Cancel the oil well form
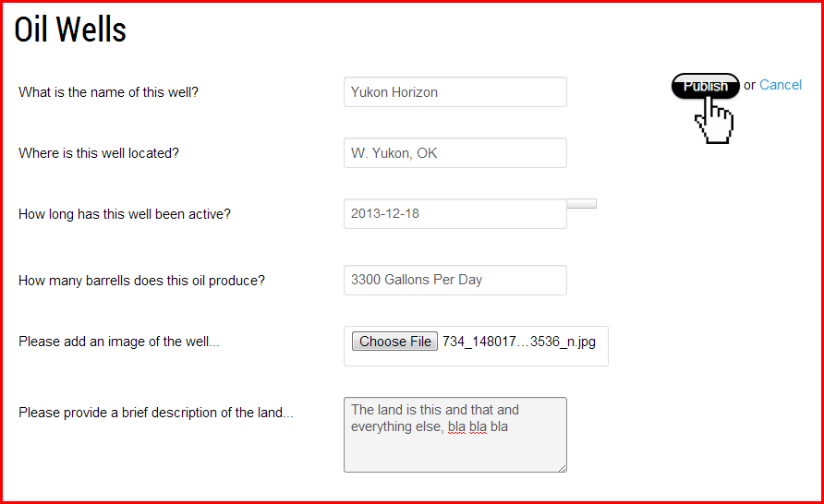The height and width of the screenshot is (504, 824). (781, 85)
